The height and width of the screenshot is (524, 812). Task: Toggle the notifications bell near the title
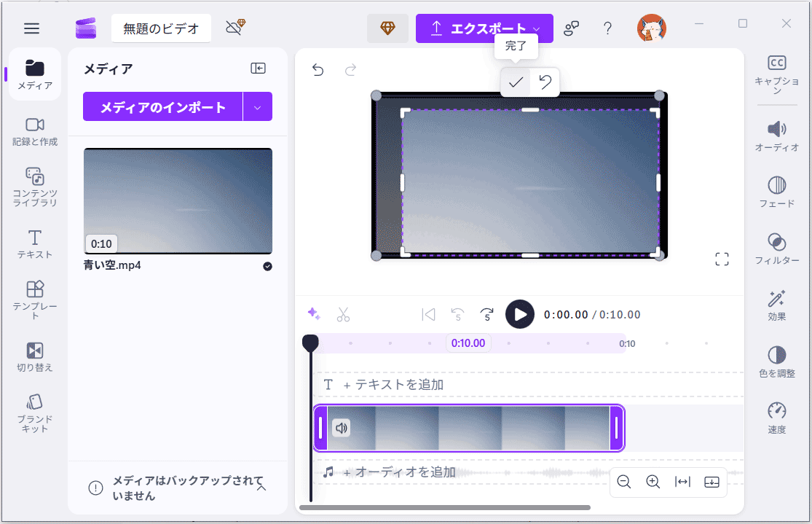(234, 28)
